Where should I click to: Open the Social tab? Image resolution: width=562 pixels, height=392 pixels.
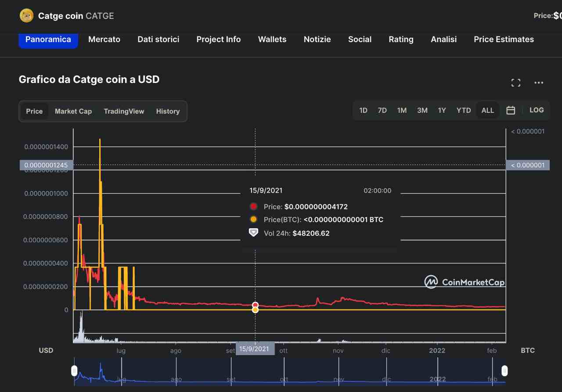360,40
